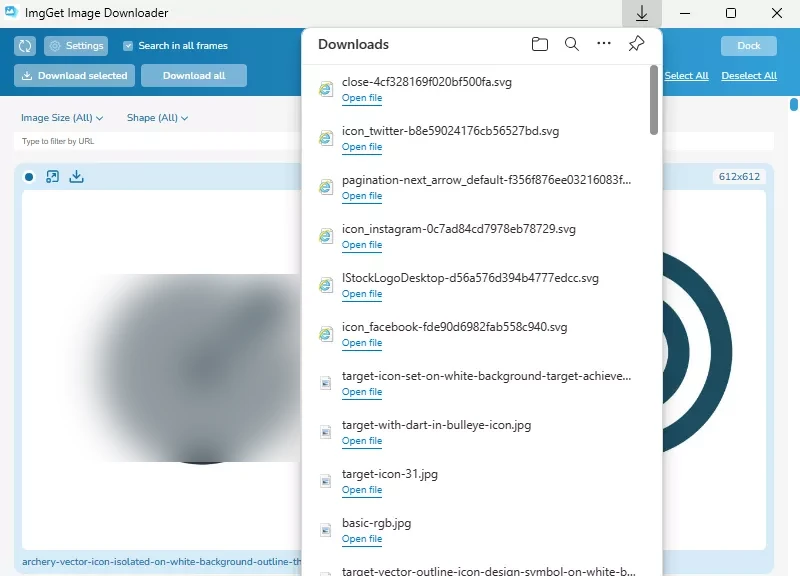Open file for target-icon-31.jpg
This screenshot has width=800, height=576.
(362, 490)
